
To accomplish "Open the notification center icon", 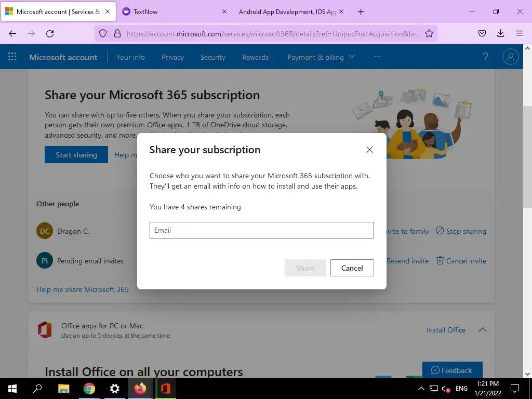I will click(515, 389).
